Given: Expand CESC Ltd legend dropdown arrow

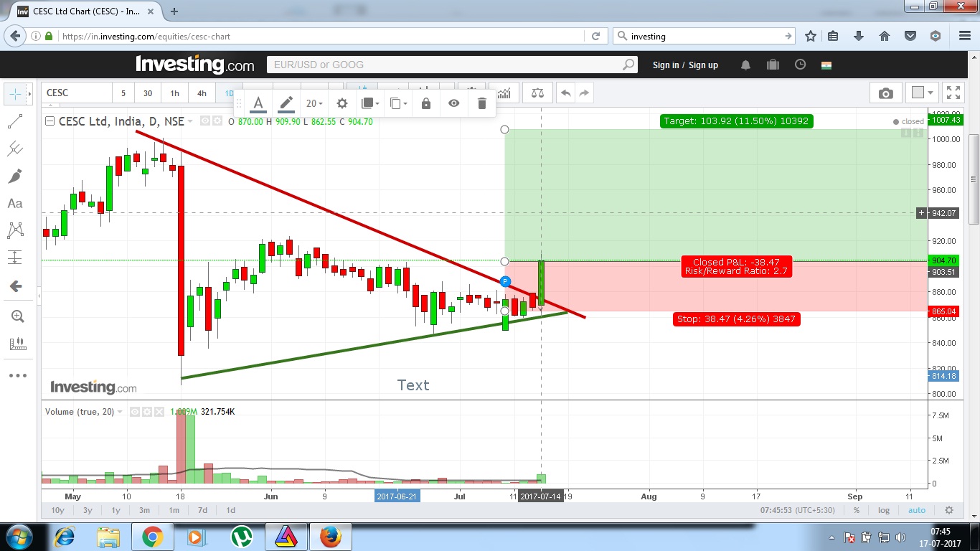Looking at the screenshot, I should pos(191,122).
